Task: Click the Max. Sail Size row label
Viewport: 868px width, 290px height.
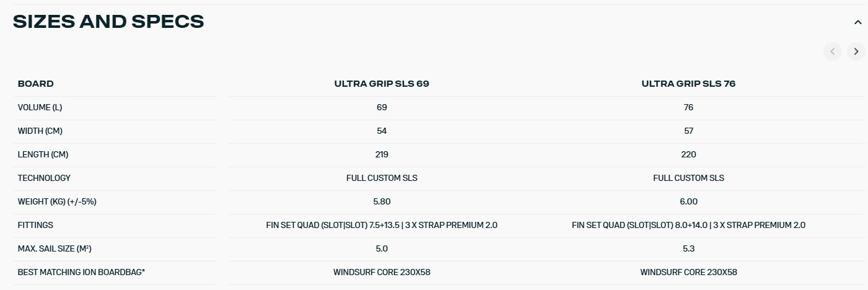Action: tap(55, 248)
